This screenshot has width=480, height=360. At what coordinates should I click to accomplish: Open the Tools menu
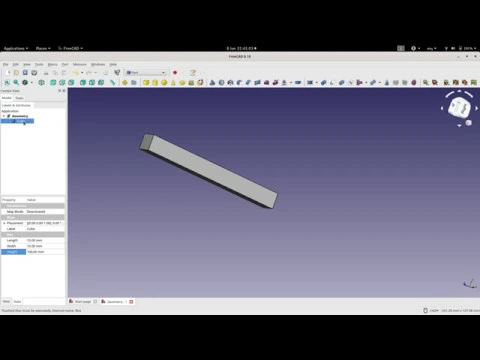(39, 64)
